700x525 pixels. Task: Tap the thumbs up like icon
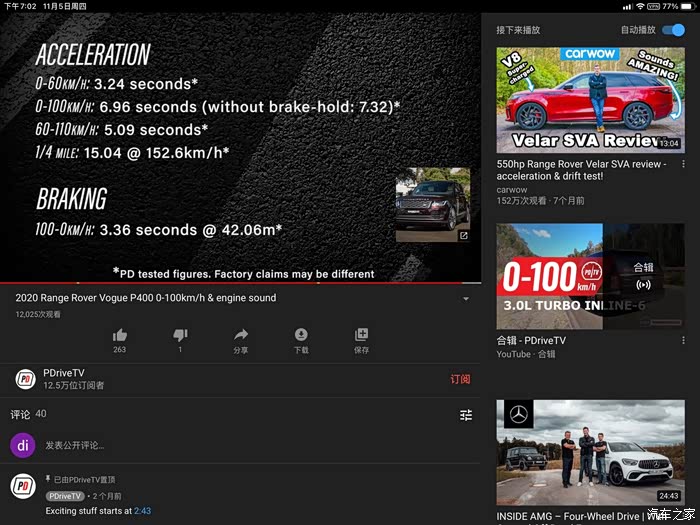120,335
